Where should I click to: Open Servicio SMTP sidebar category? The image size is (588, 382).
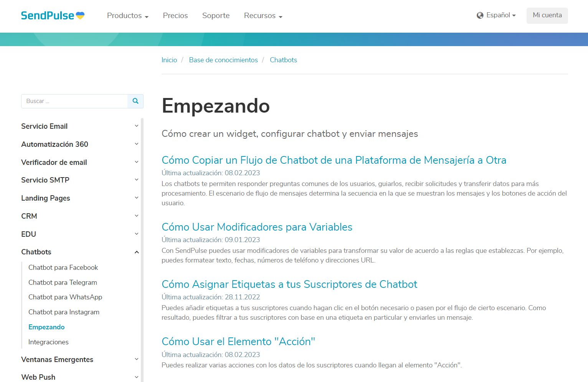pos(45,180)
